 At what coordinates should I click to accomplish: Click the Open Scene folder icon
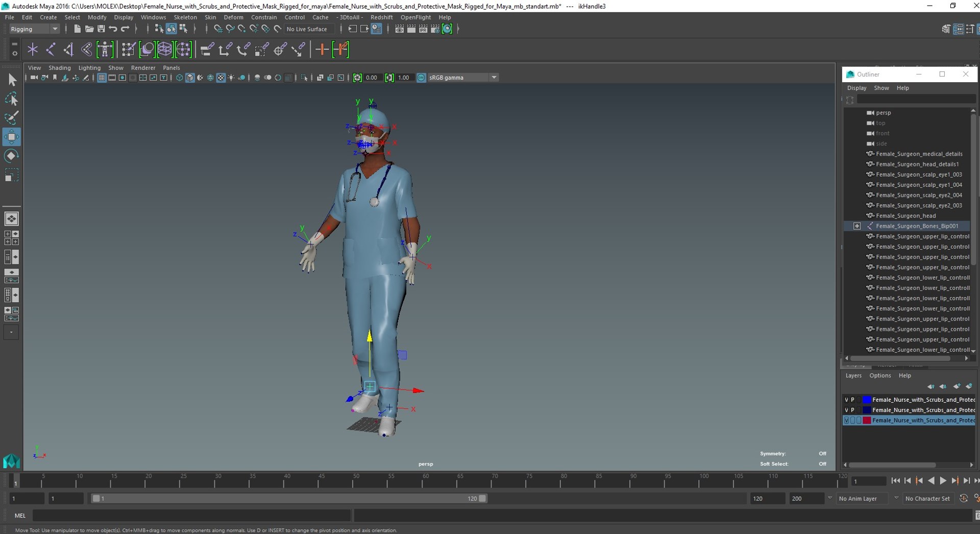click(89, 29)
